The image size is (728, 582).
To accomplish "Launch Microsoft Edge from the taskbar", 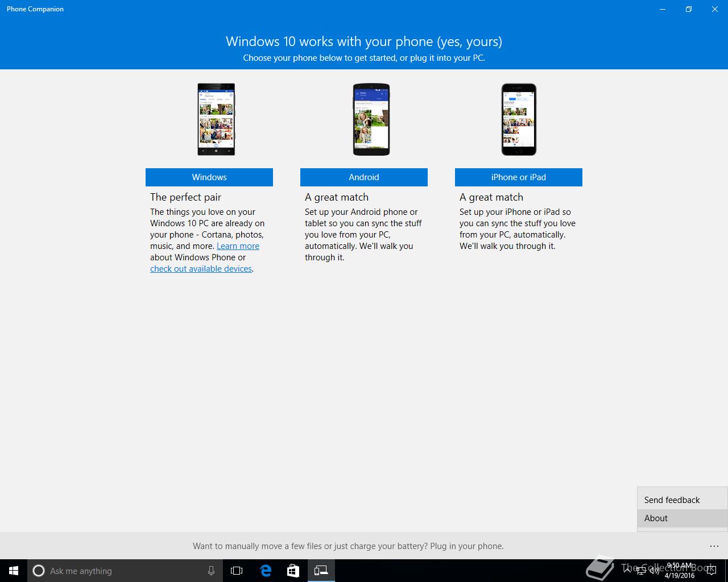I will click(266, 571).
